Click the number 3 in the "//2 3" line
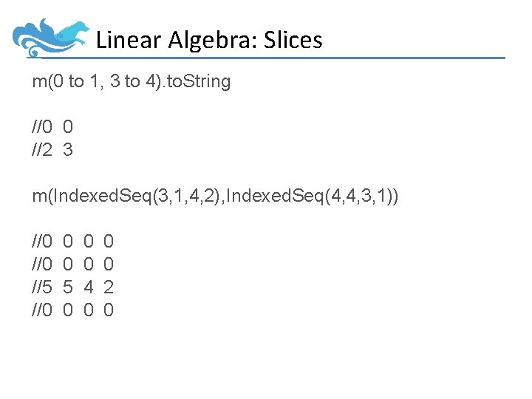Image resolution: width=532 pixels, height=399 pixels. pyautogui.click(x=68, y=150)
